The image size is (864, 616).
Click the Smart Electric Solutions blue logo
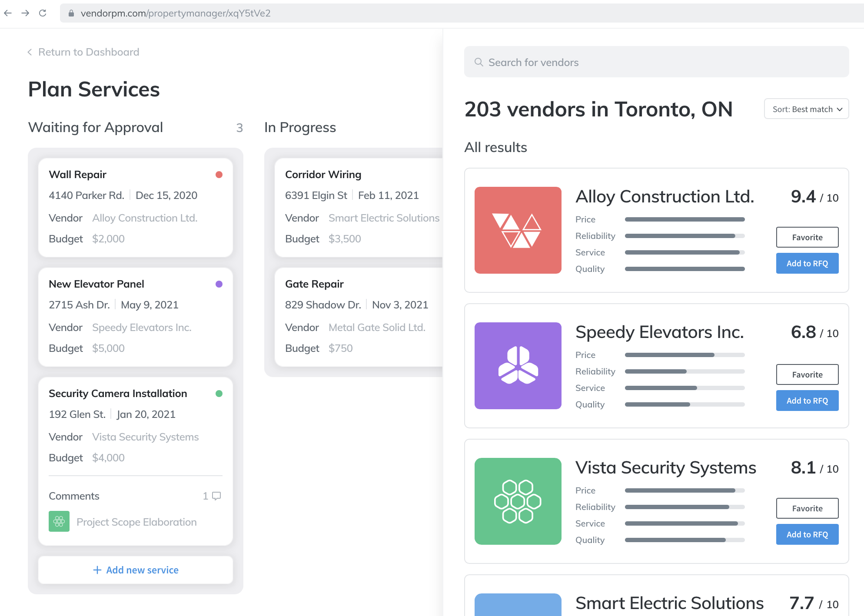(x=518, y=605)
